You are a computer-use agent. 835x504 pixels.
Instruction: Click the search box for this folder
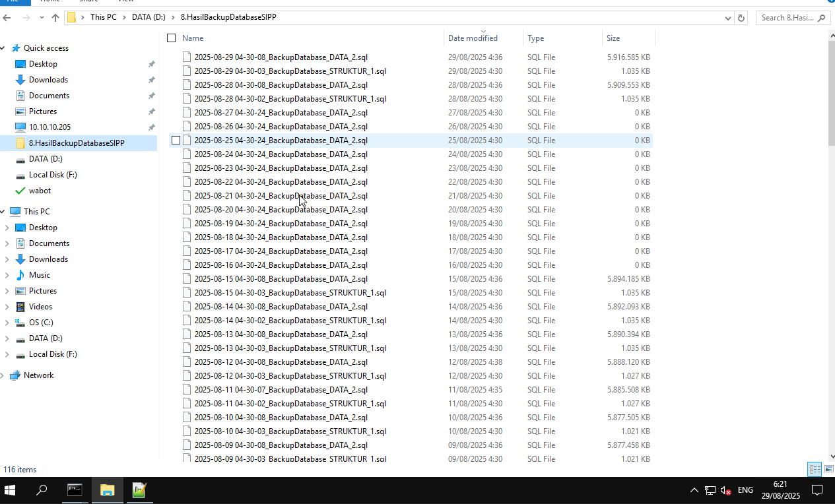point(789,18)
